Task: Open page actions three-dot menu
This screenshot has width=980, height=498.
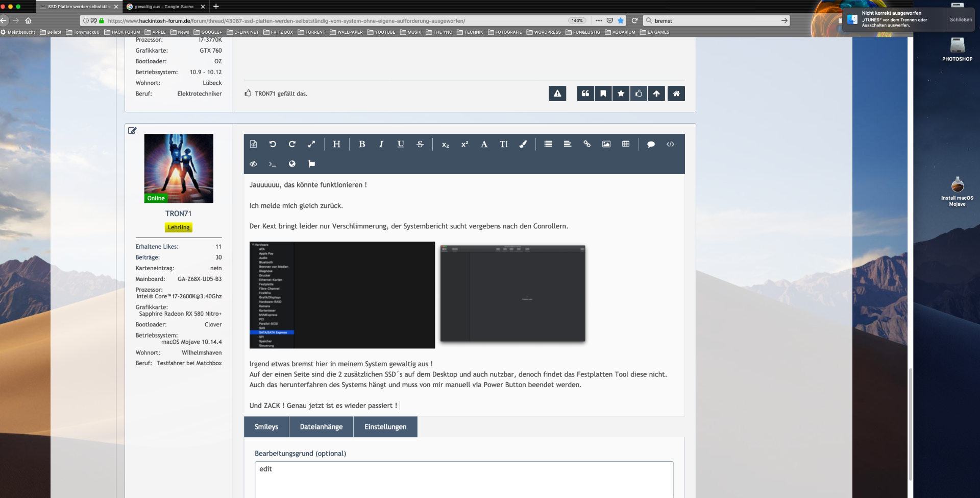Action: coord(599,20)
